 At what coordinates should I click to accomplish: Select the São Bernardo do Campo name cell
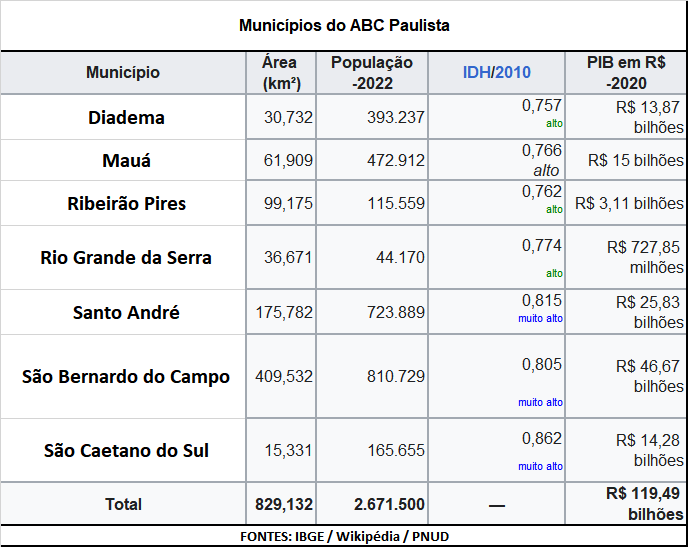(x=126, y=377)
